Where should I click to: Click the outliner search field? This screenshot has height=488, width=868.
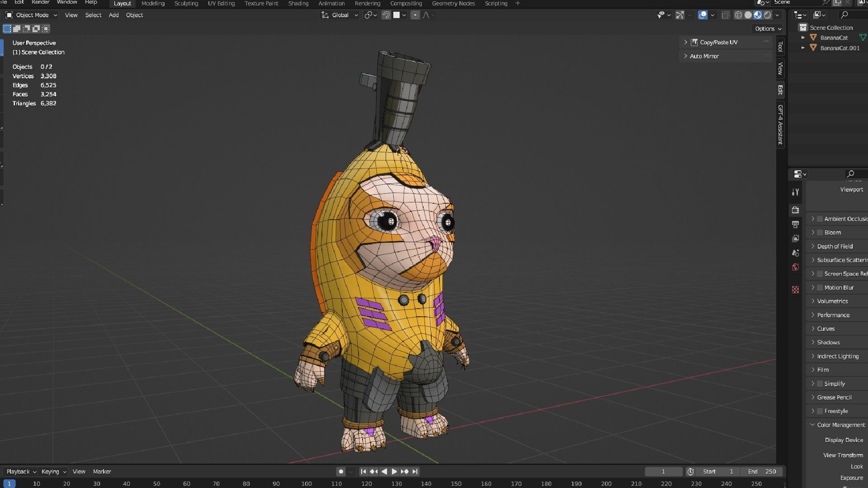coord(852,15)
